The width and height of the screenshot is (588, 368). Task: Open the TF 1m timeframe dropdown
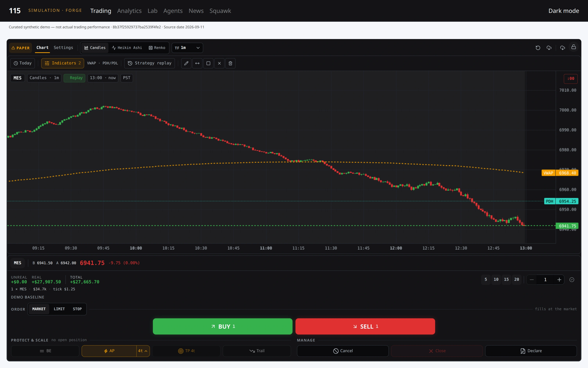(187, 48)
